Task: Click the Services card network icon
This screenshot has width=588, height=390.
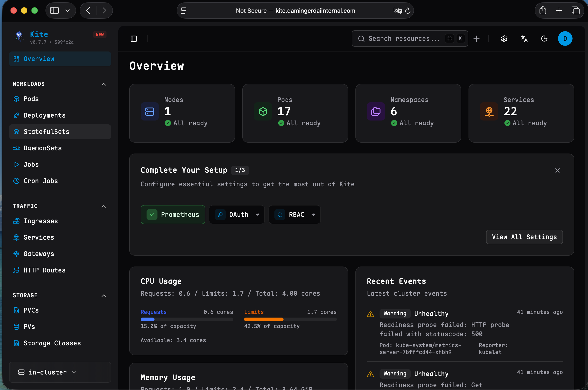Action: (489, 111)
